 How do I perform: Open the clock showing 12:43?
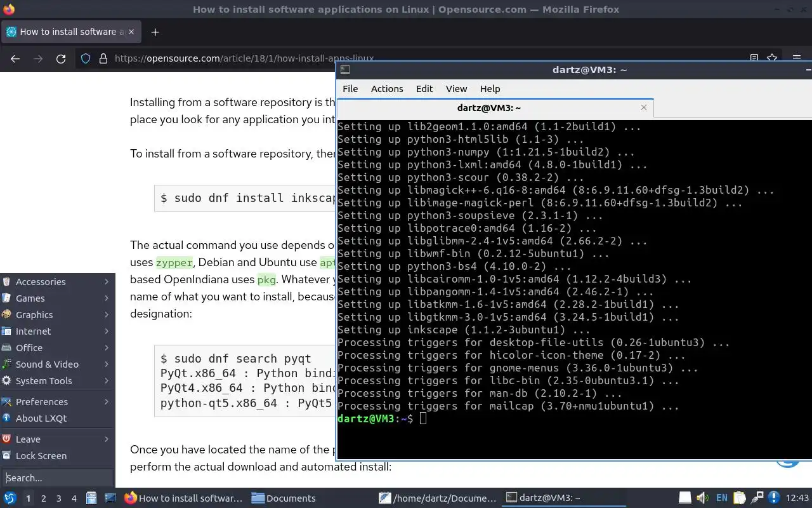coord(797,498)
